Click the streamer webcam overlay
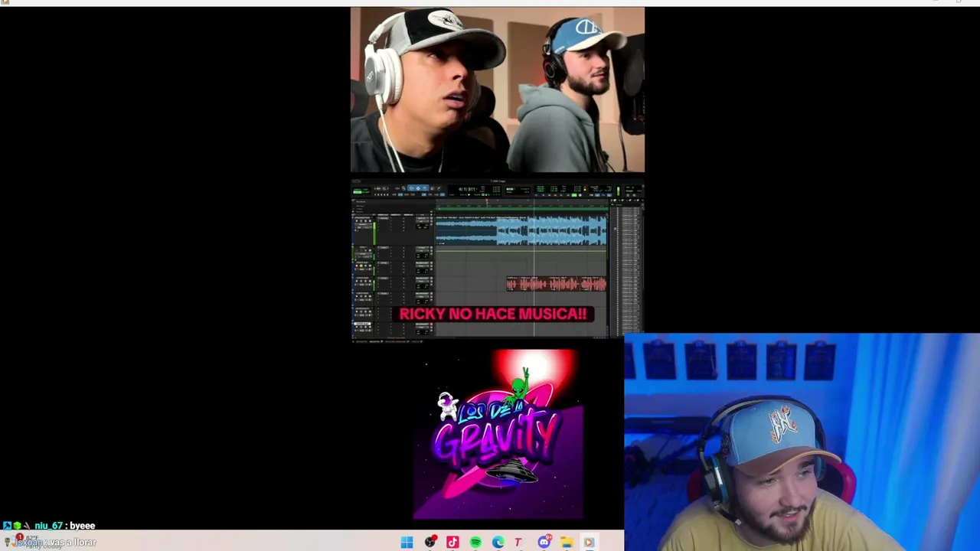This screenshot has height=551, width=980. (x=802, y=442)
